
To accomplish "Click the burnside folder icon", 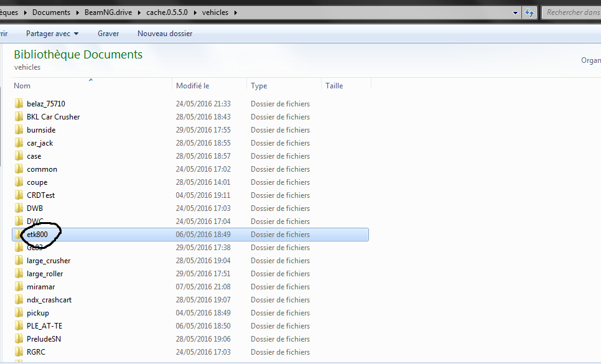I will coord(19,129).
